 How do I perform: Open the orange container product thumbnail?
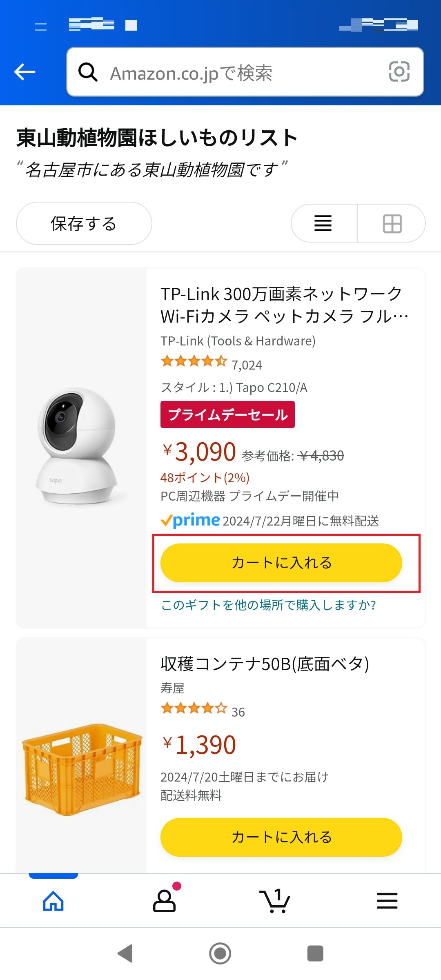coord(82,770)
